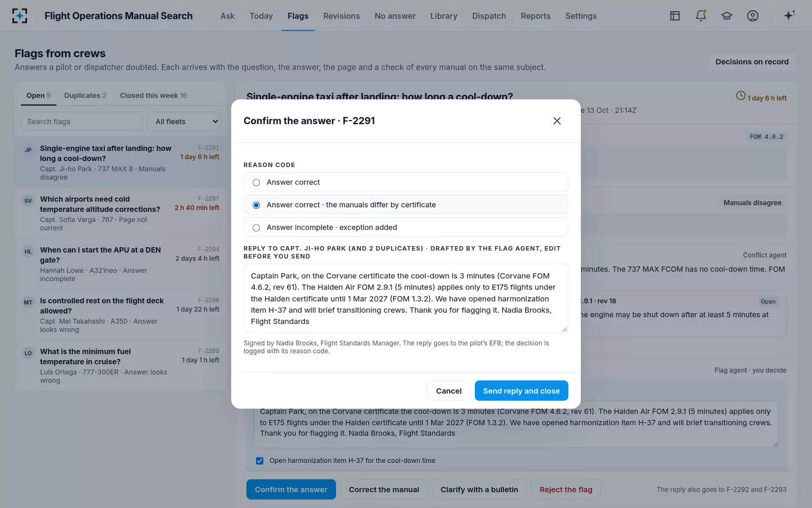The image size is (812, 508).
Task: Open the Reports tab
Action: [535, 16]
